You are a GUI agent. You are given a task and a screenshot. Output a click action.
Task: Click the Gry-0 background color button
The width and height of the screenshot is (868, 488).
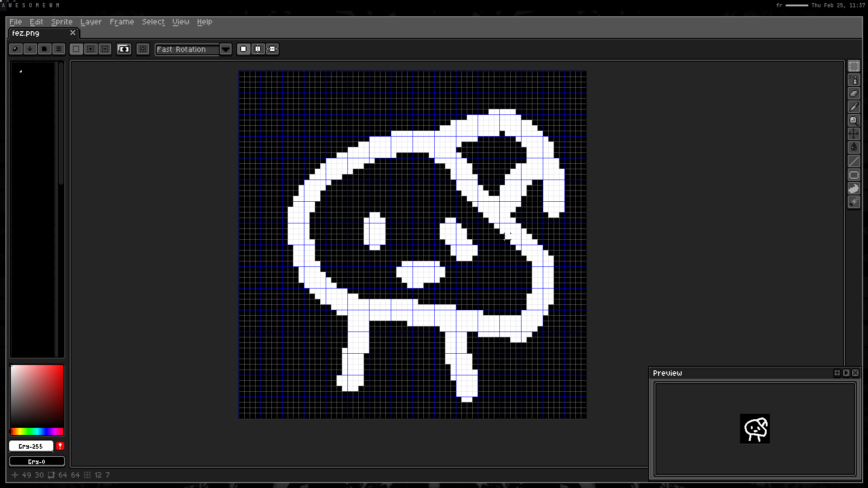tap(37, 462)
